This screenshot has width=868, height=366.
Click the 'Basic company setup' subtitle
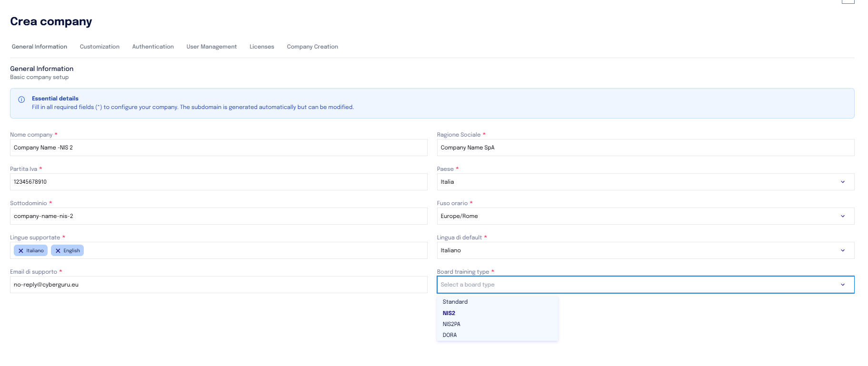click(40, 77)
